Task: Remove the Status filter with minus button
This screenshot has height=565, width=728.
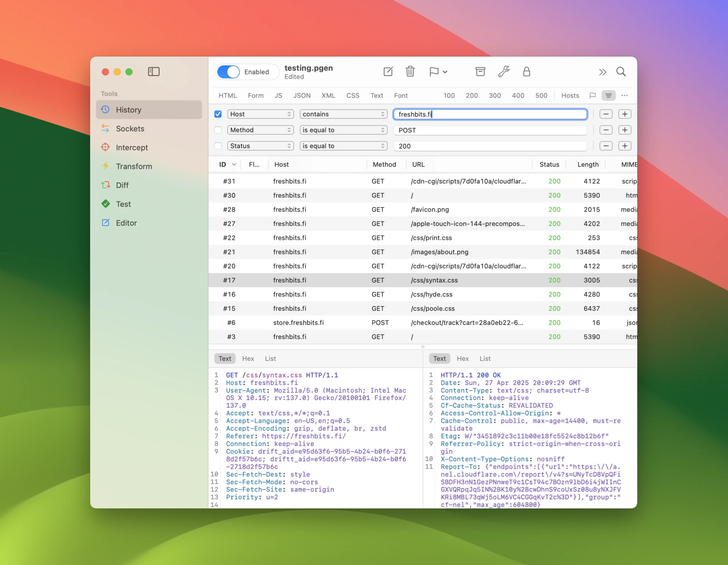Action: [606, 146]
